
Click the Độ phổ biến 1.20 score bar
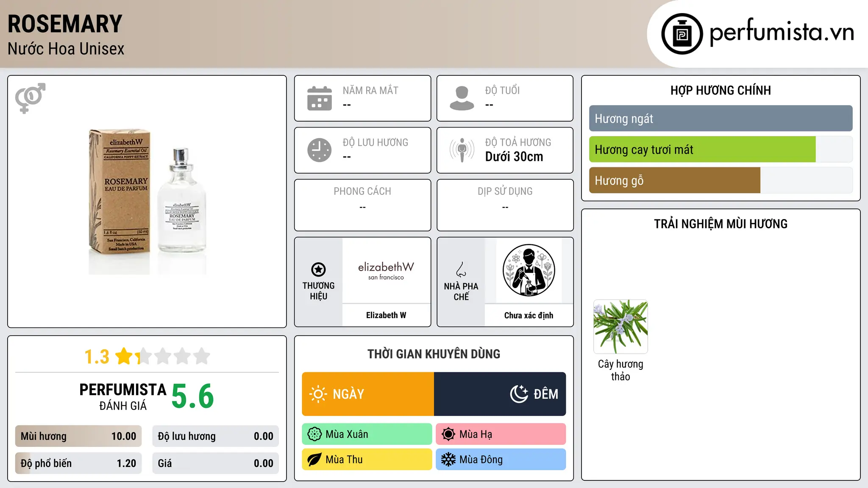pyautogui.click(x=78, y=463)
